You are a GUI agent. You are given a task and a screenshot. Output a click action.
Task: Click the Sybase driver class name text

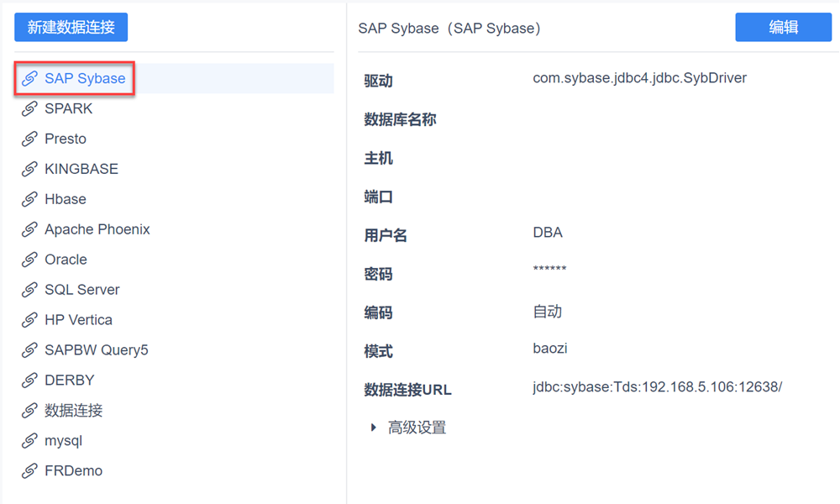coord(639,78)
